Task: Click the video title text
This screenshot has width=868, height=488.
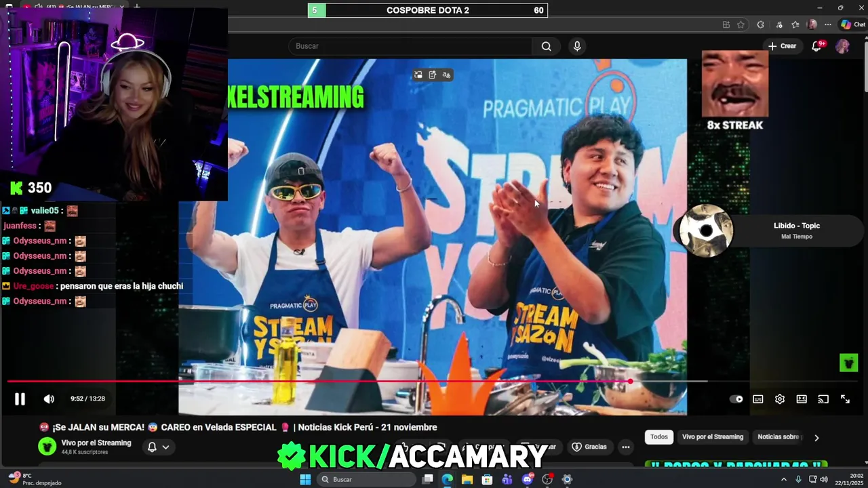Action: [237, 427]
